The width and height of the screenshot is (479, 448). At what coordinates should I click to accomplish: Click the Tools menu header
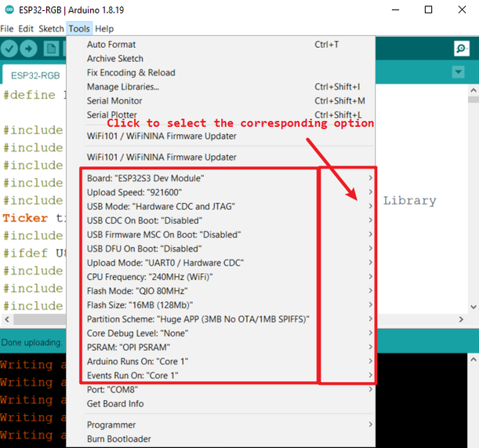point(79,29)
